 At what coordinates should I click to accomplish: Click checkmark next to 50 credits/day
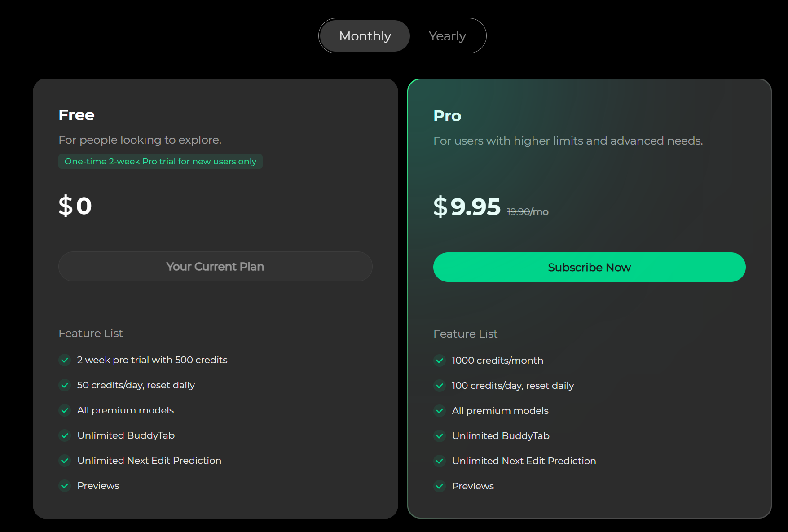click(x=65, y=385)
